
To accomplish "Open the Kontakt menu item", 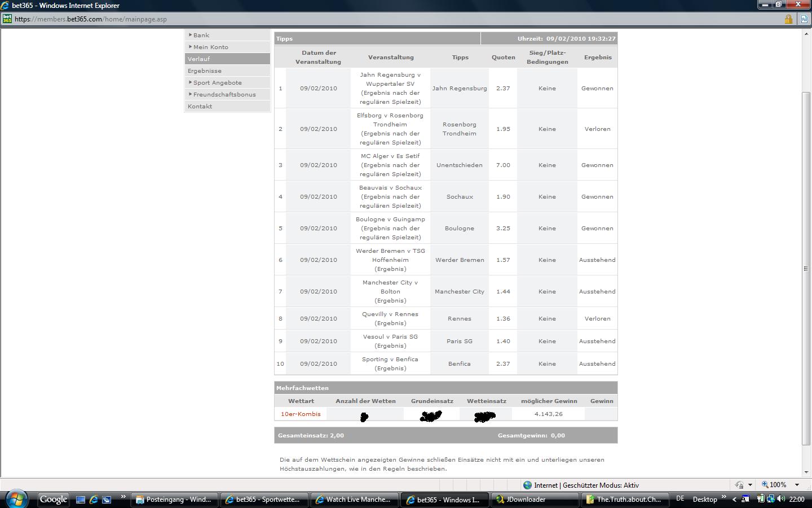I will click(x=227, y=106).
